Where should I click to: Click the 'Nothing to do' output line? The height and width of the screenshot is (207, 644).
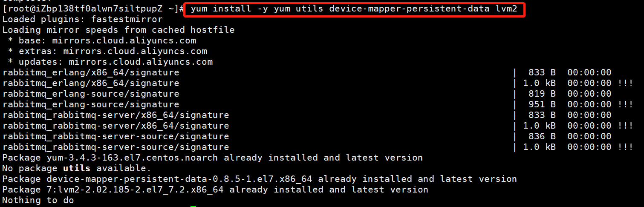[x=38, y=201]
